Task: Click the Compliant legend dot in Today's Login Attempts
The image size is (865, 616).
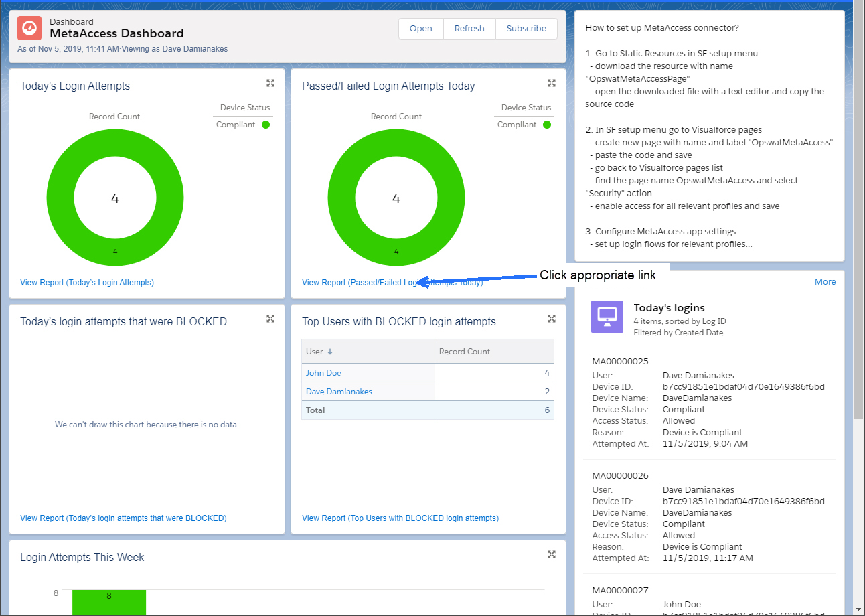Action: (266, 125)
